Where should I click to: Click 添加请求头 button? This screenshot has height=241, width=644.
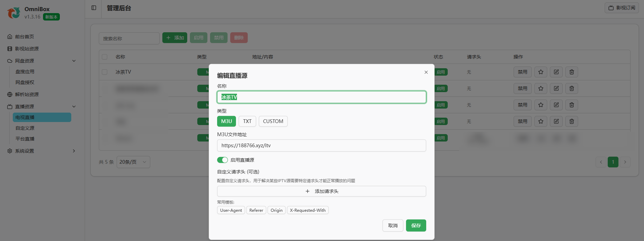[322, 191]
